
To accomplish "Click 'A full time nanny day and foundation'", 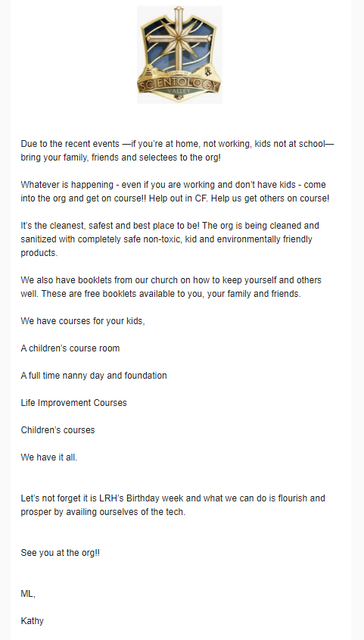I will click(94, 375).
